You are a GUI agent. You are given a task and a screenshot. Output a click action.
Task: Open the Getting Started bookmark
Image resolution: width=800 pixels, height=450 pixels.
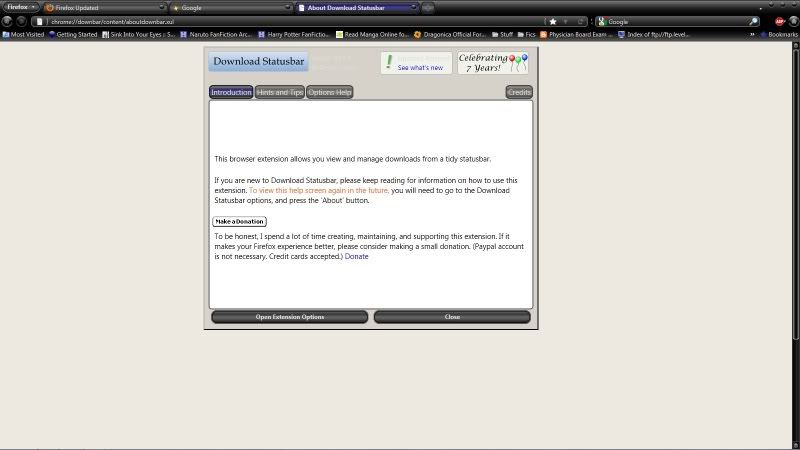(73, 34)
